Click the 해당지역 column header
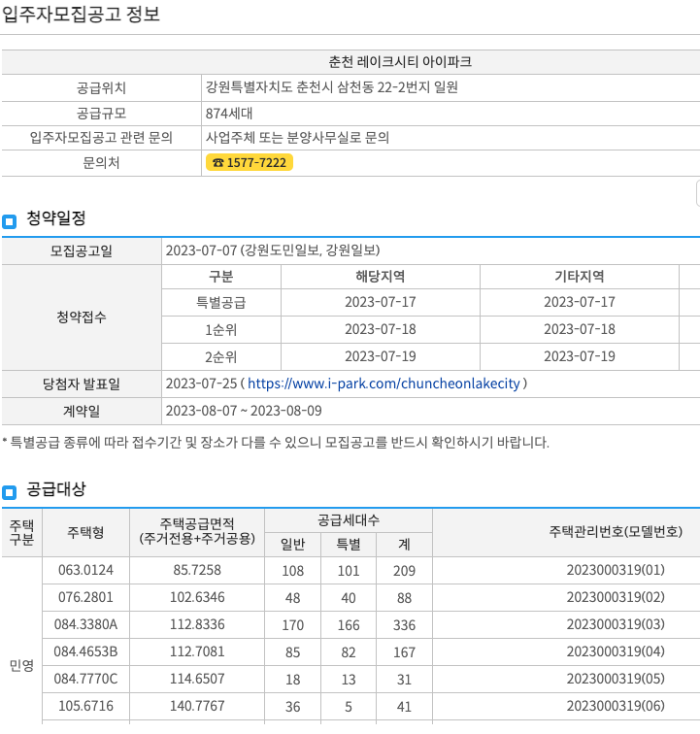The image size is (700, 734). (381, 276)
